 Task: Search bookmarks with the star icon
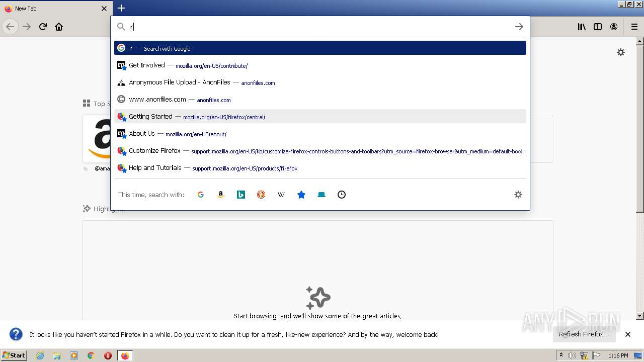pos(301,195)
